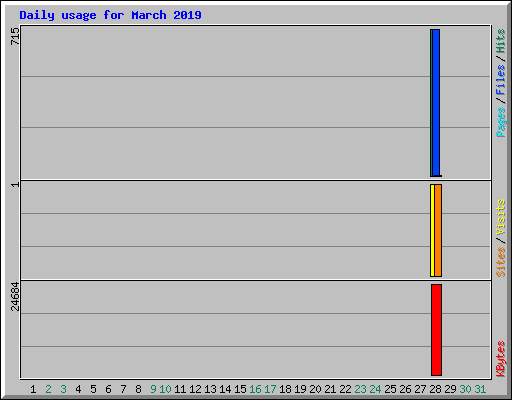Click the 'Sites' legend label
Image resolution: width=512 pixels, height=400 pixels.
coord(501,262)
